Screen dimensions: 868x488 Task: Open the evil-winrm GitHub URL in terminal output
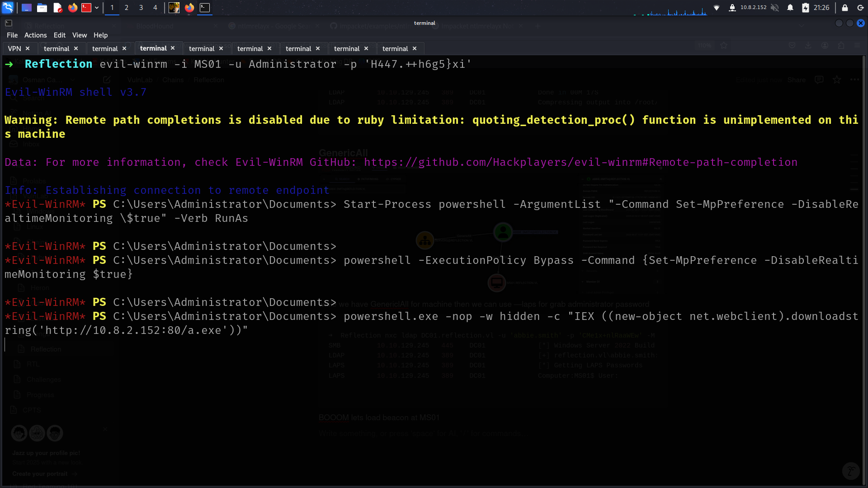[x=581, y=162]
